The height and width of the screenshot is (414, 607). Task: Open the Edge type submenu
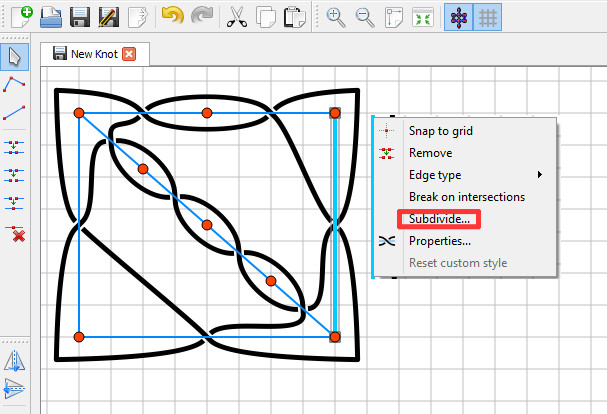[x=465, y=175]
